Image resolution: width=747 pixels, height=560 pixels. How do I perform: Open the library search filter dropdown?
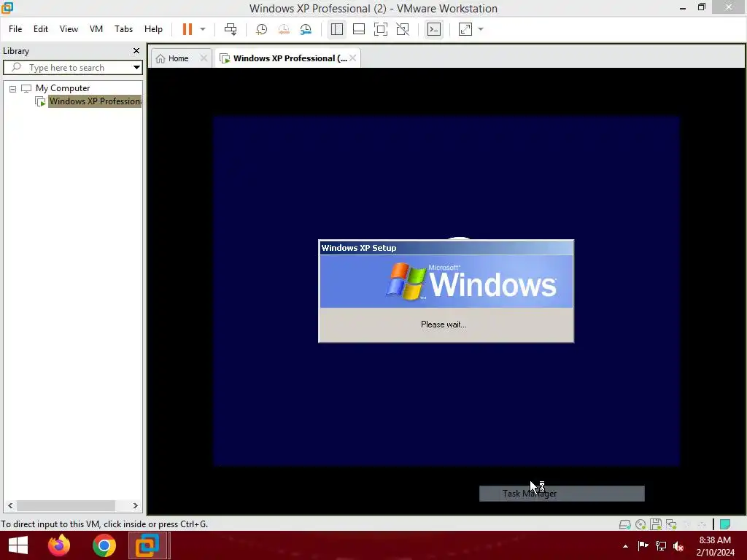[x=136, y=68]
